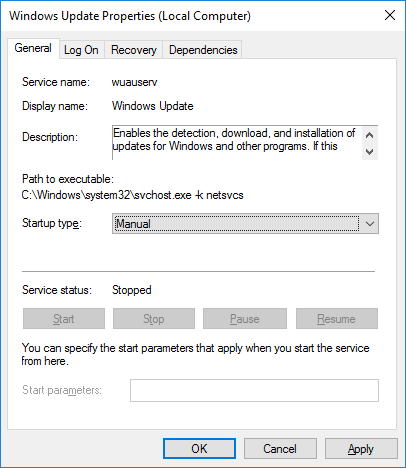Select the Dependencies tab
The image size is (406, 468).
click(203, 50)
